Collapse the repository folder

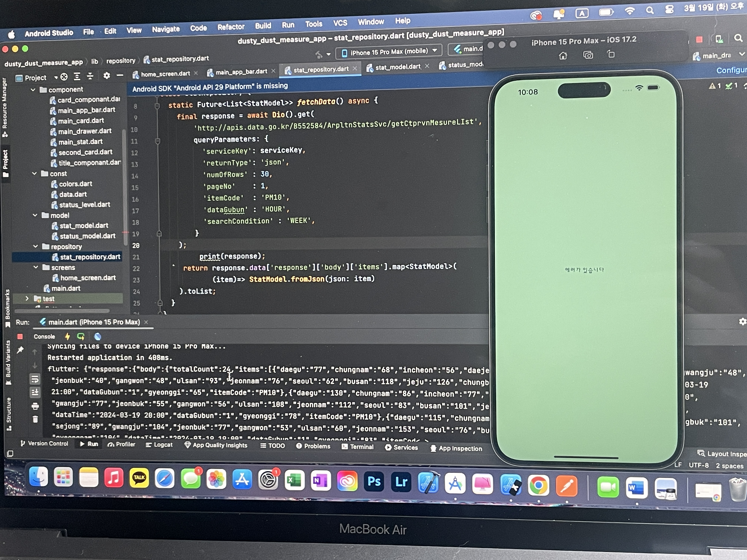pos(36,246)
